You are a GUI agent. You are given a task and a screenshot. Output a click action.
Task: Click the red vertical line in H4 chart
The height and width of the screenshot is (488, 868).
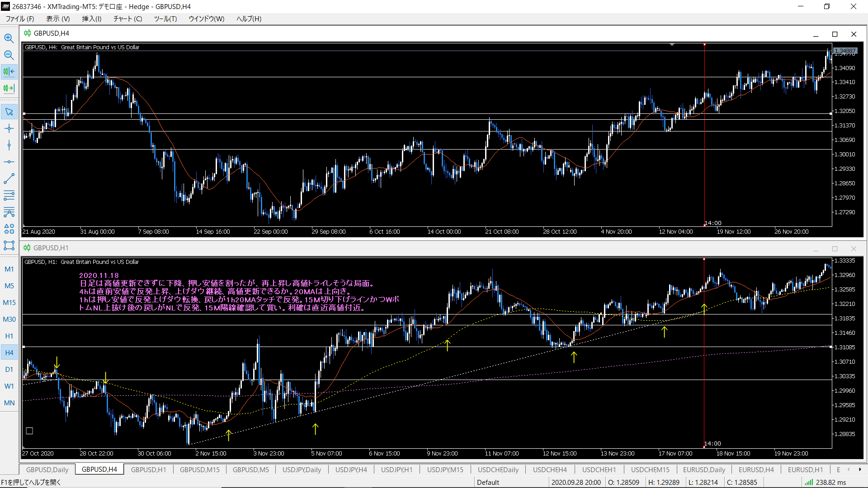(x=704, y=136)
